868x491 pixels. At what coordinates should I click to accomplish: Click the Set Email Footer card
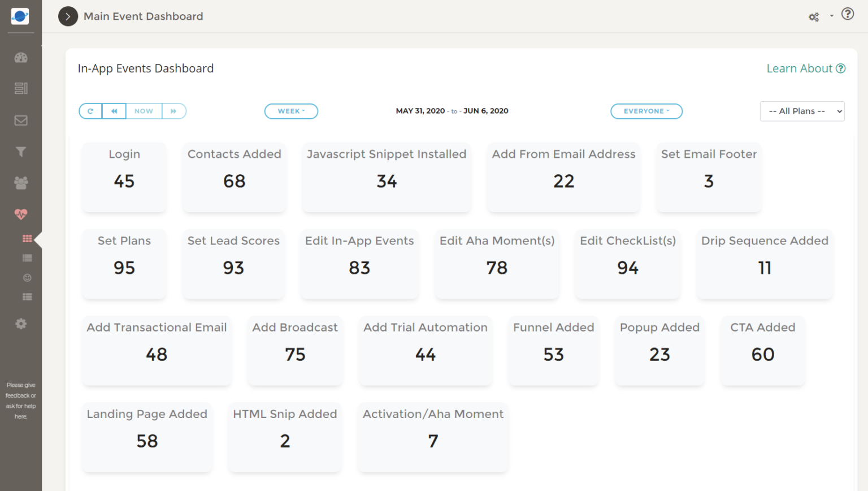tap(709, 177)
